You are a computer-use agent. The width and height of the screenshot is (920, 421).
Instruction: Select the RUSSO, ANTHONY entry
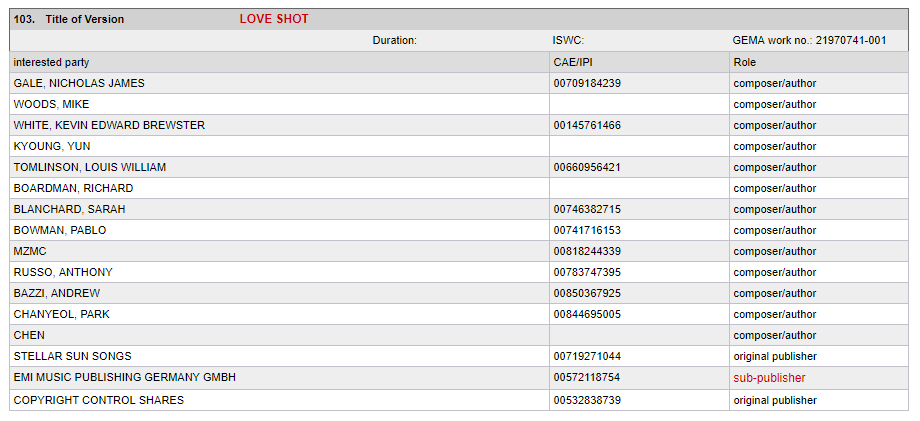pos(63,272)
